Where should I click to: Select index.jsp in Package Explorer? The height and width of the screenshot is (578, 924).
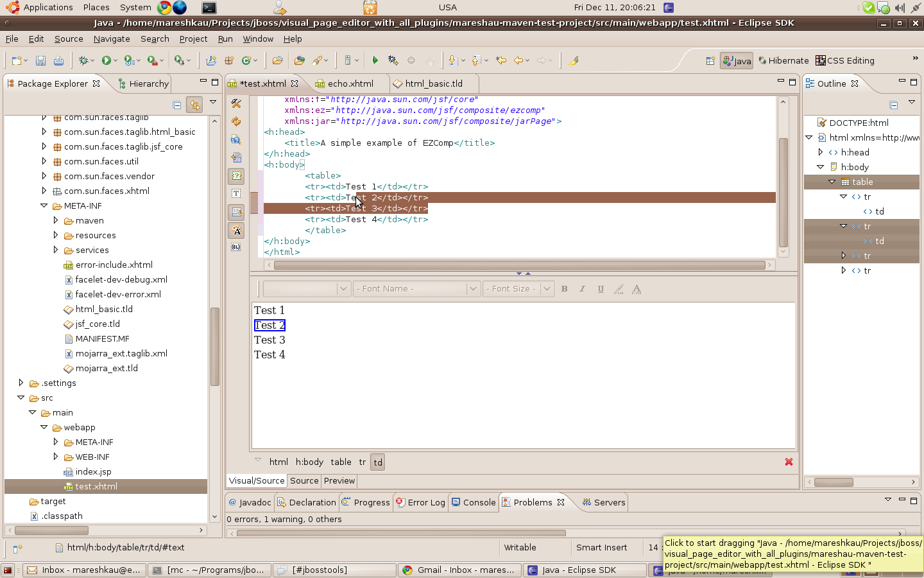pos(93,471)
